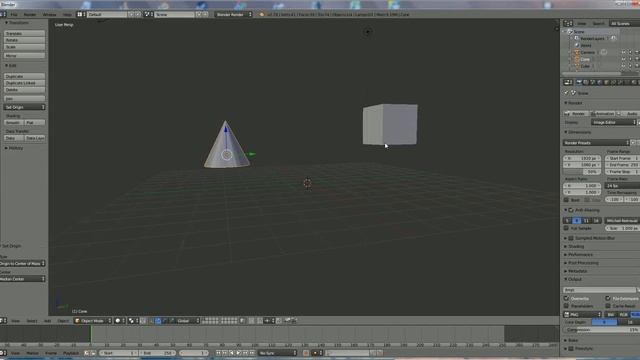Adjust the resolution percentage slider
This screenshot has width=640, height=360.
[582, 172]
